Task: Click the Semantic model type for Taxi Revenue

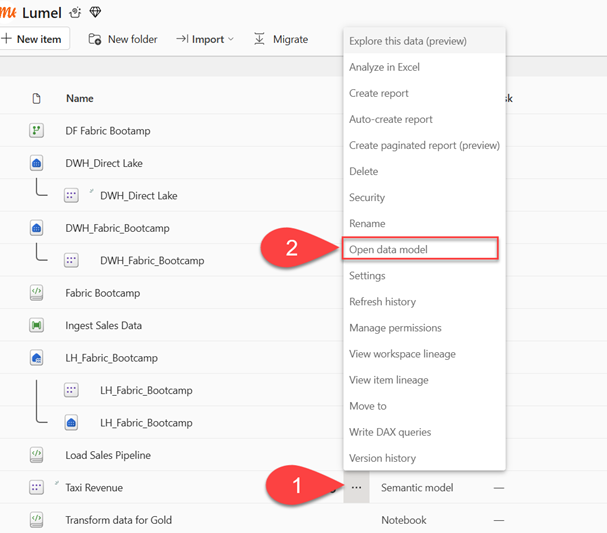Action: point(417,487)
